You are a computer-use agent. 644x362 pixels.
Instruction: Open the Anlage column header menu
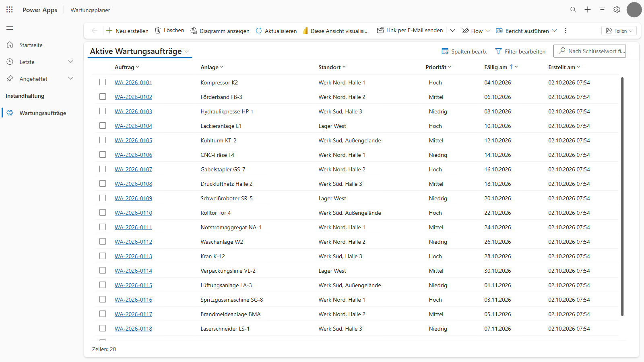212,67
